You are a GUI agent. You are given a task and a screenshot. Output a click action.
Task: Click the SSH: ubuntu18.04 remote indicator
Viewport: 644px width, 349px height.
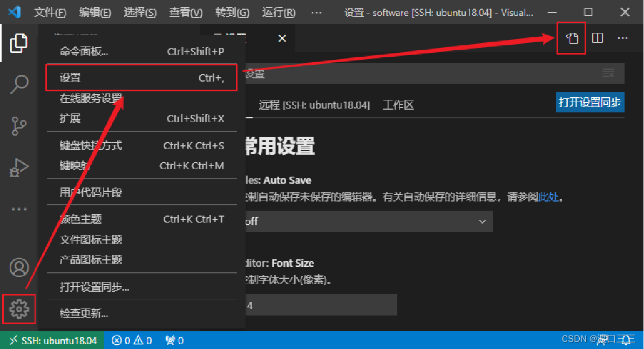(x=52, y=340)
